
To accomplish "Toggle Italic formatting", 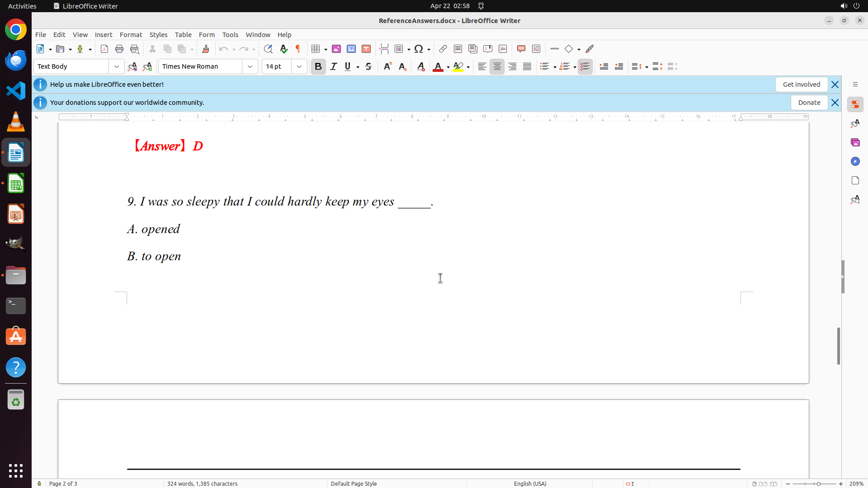I will (x=334, y=66).
